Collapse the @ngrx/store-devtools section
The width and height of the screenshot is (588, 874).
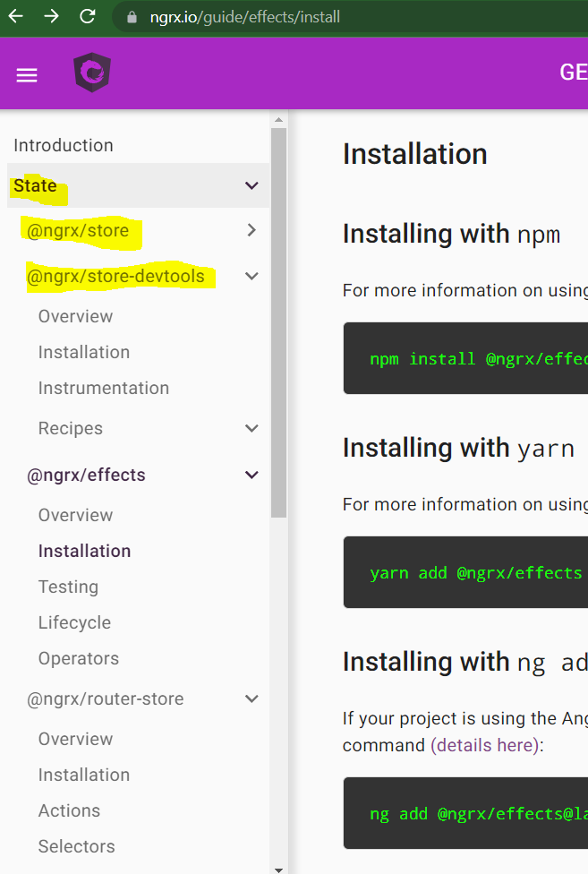coord(251,276)
